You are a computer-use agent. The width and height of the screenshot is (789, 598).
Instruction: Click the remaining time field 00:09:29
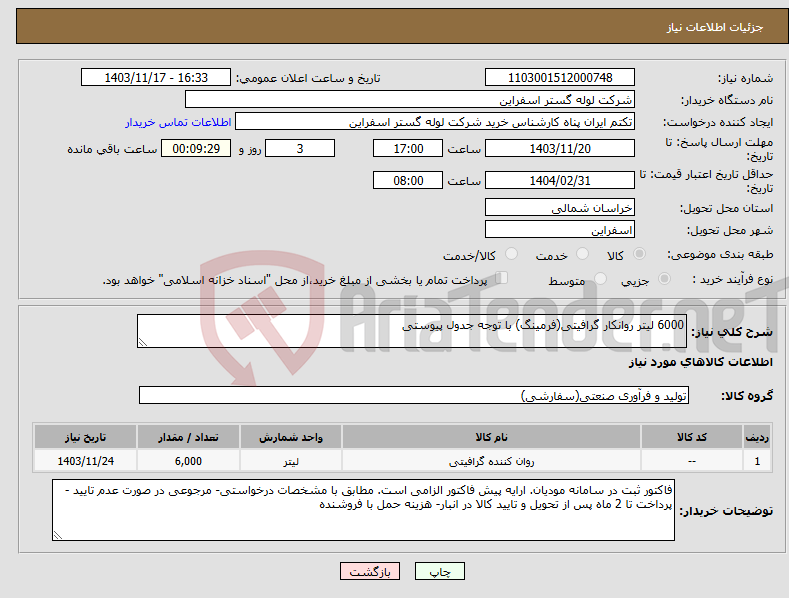pyautogui.click(x=196, y=148)
